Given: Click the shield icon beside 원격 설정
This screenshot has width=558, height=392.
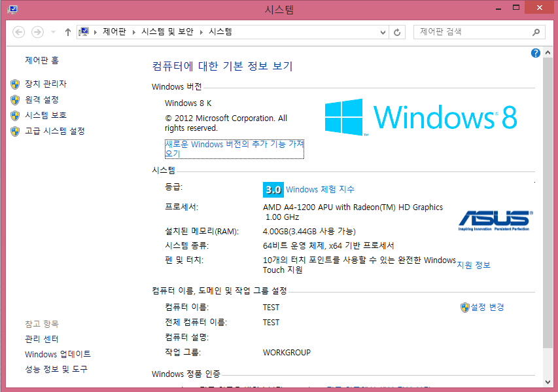Looking at the screenshot, I should [x=15, y=100].
